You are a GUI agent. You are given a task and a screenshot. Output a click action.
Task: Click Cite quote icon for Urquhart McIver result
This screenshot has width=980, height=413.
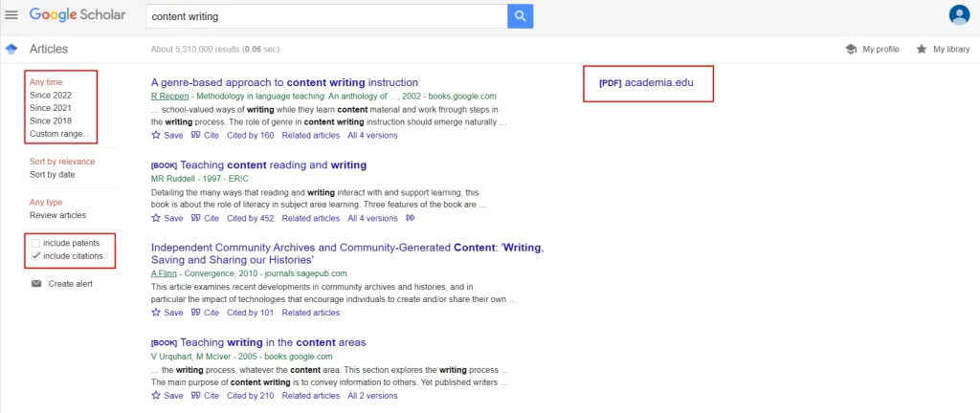[x=195, y=396]
